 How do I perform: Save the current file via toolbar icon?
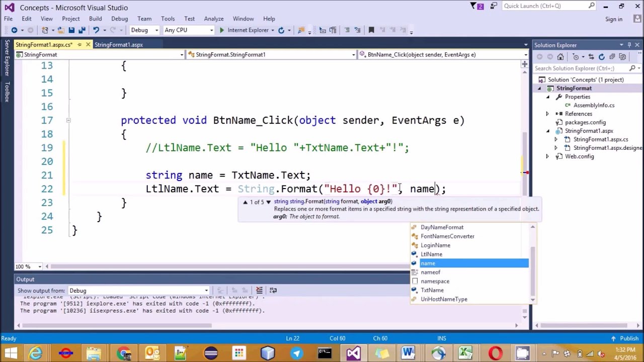pyautogui.click(x=71, y=30)
